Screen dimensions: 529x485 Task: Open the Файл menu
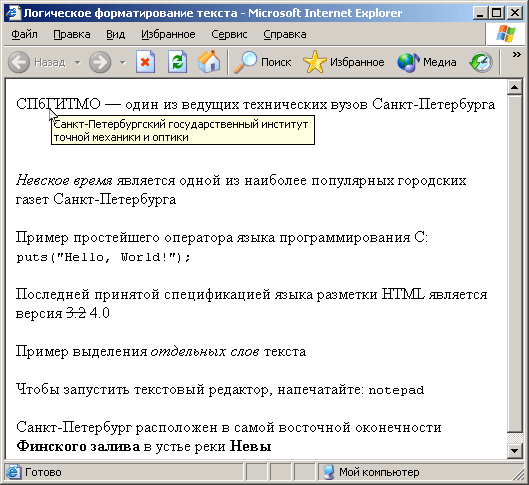click(24, 34)
